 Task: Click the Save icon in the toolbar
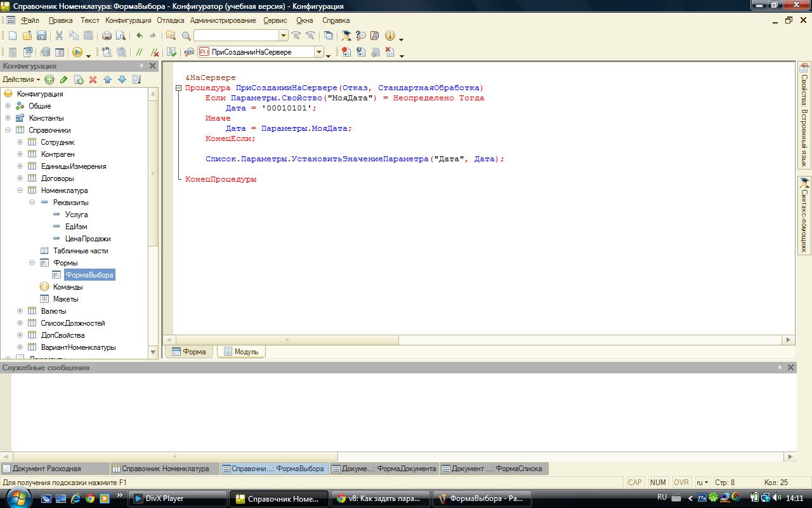(41, 36)
